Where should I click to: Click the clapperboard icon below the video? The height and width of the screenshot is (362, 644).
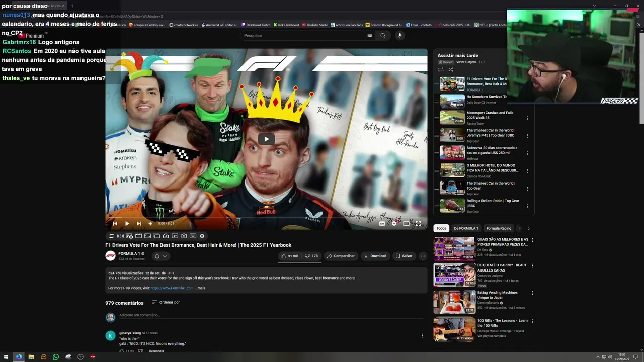pyautogui.click(x=138, y=236)
